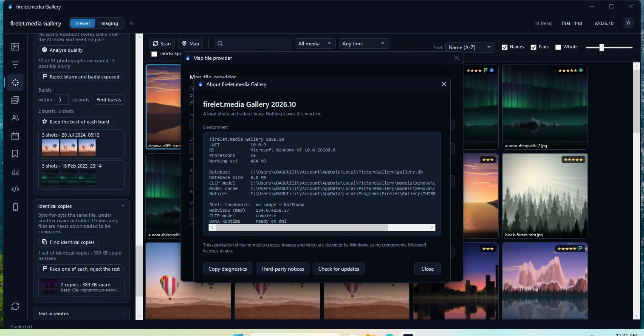Image resolution: width=644 pixels, height=336 pixels.
Task: Click the burst seconds field showing 5
Action: click(x=61, y=100)
